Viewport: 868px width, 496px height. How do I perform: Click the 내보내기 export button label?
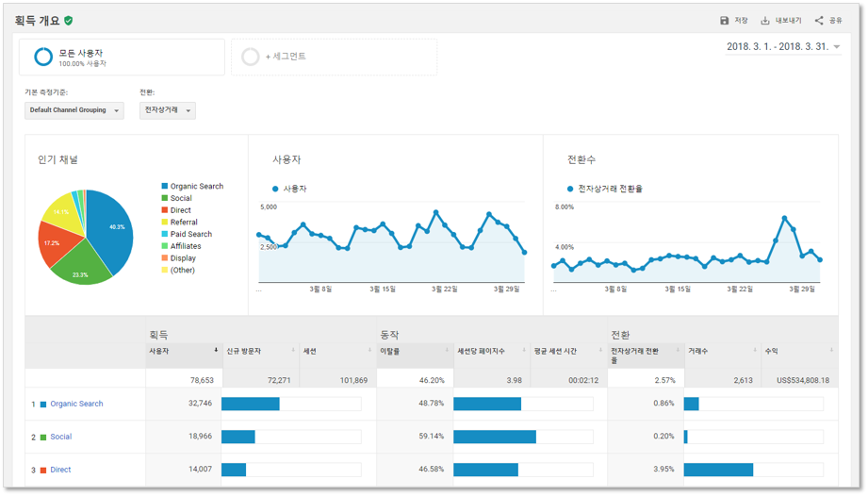tap(788, 21)
